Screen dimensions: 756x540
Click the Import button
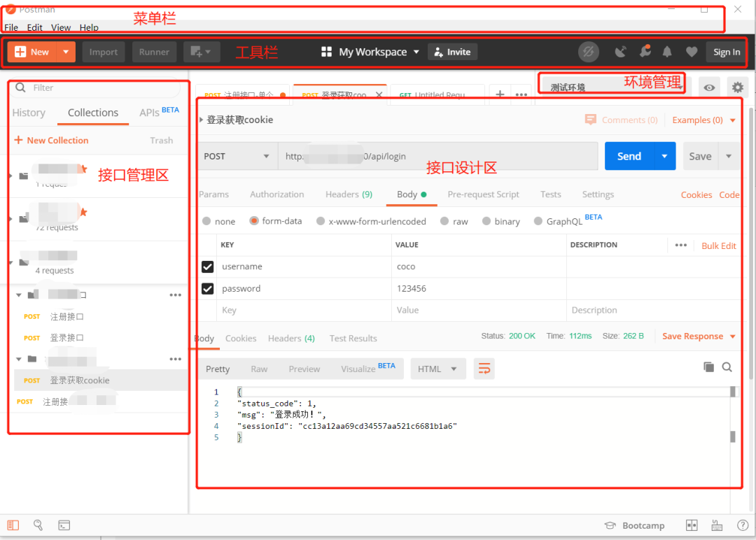tap(103, 52)
